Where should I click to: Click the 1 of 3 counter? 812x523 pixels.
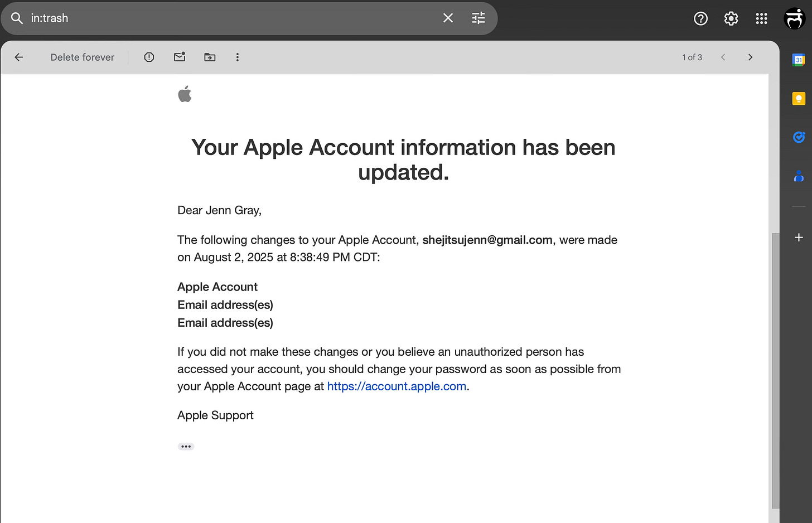coord(692,57)
